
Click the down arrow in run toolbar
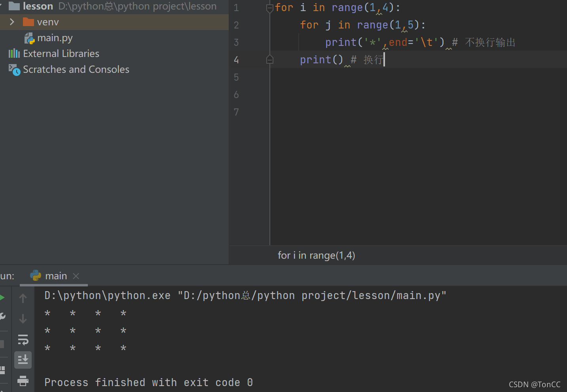click(23, 318)
